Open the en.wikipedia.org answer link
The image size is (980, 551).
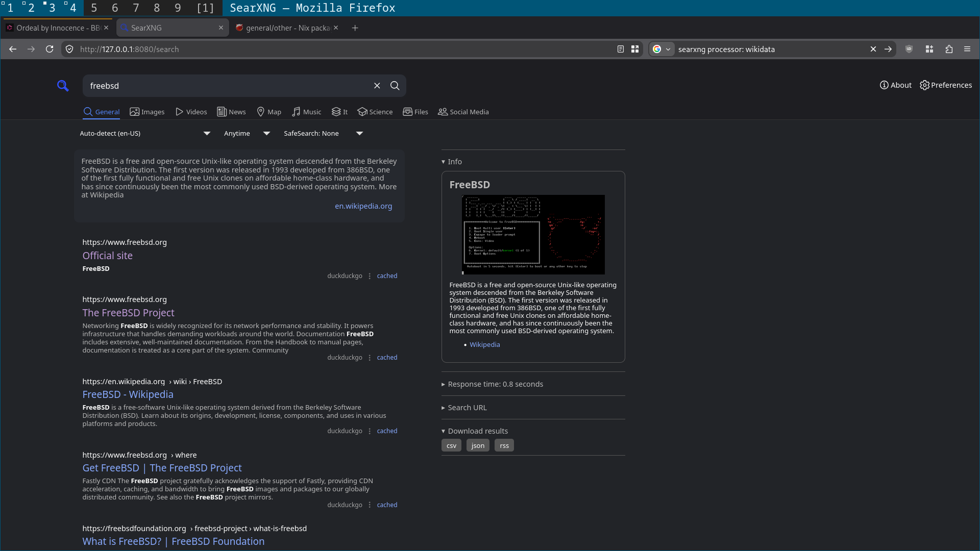[363, 206]
